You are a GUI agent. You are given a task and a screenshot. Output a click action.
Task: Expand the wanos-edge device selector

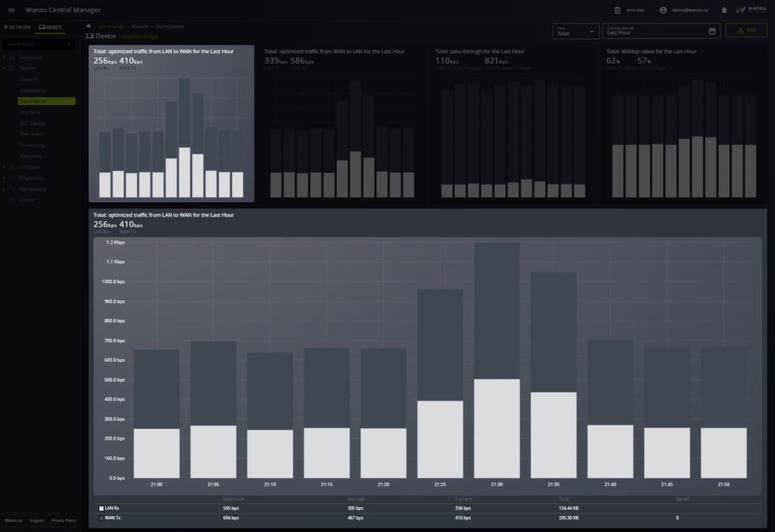click(x=70, y=44)
